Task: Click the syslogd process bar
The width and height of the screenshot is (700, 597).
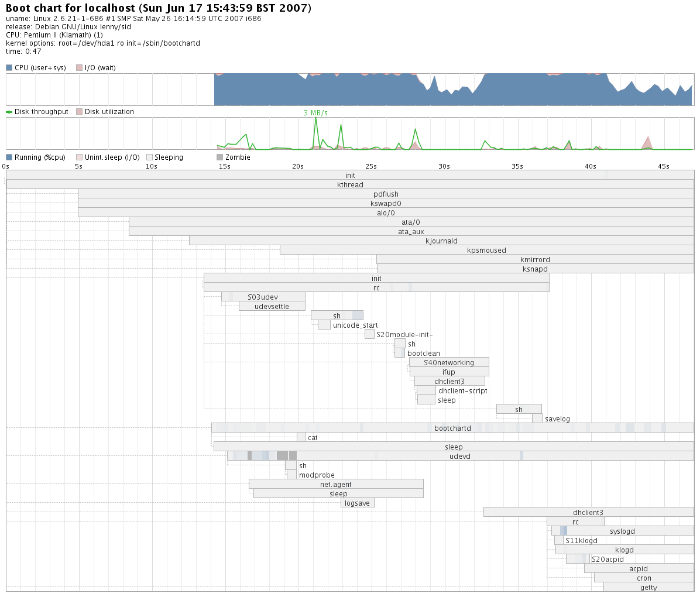Action: (622, 531)
